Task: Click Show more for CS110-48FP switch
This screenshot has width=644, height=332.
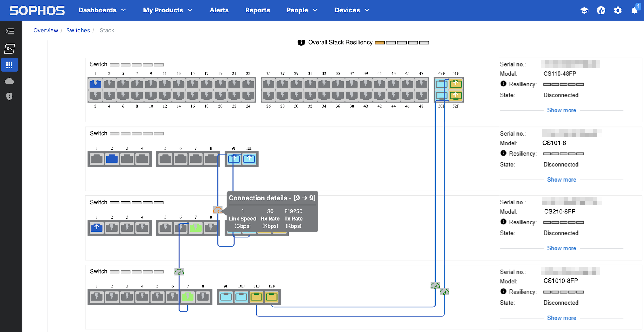Action: (x=561, y=110)
